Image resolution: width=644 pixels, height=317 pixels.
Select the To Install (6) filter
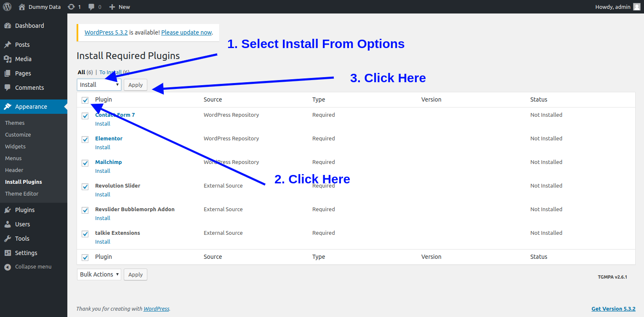(114, 73)
